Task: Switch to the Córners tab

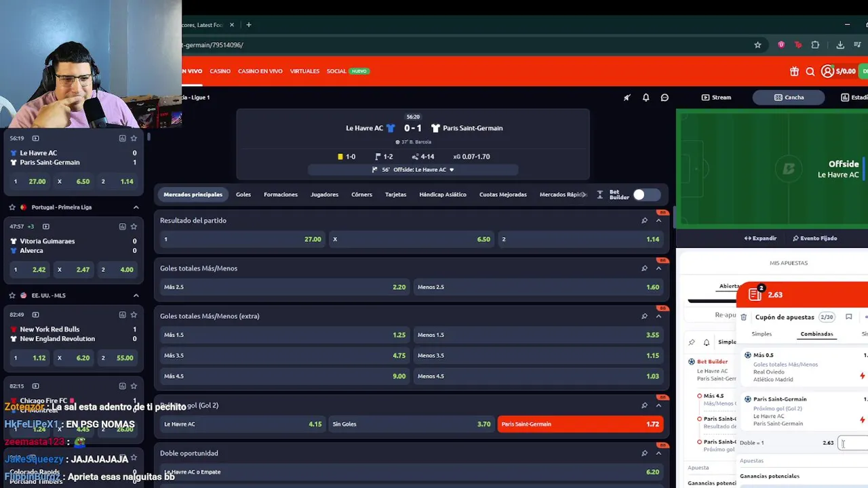Action: [x=361, y=195]
